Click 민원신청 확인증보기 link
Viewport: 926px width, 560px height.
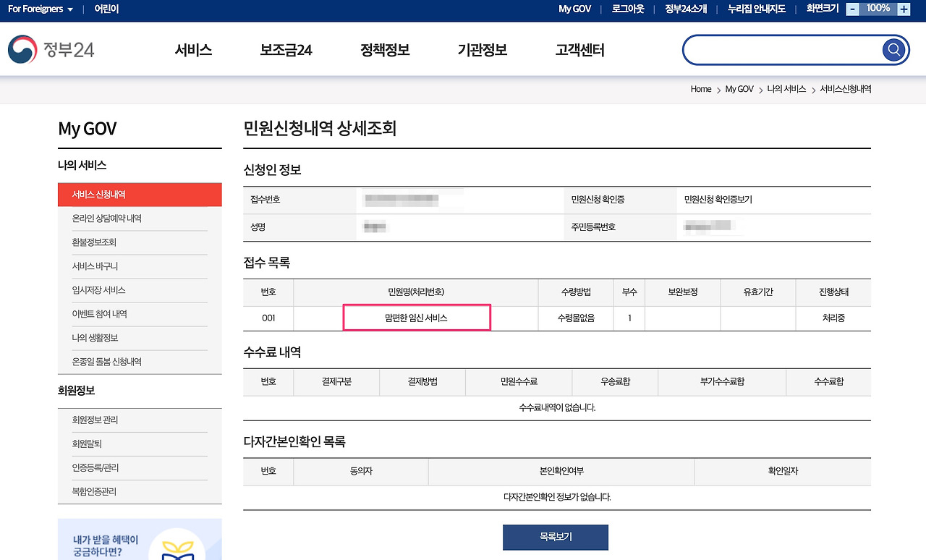718,199
